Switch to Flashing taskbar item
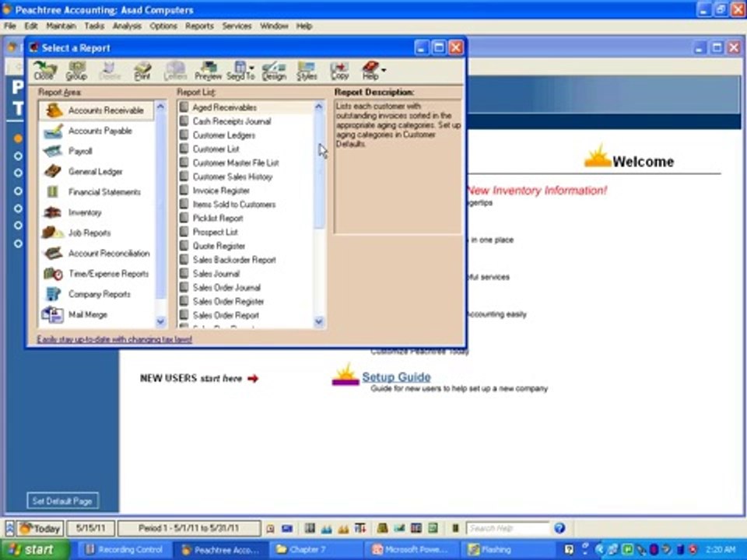The image size is (747, 560). pos(508,550)
